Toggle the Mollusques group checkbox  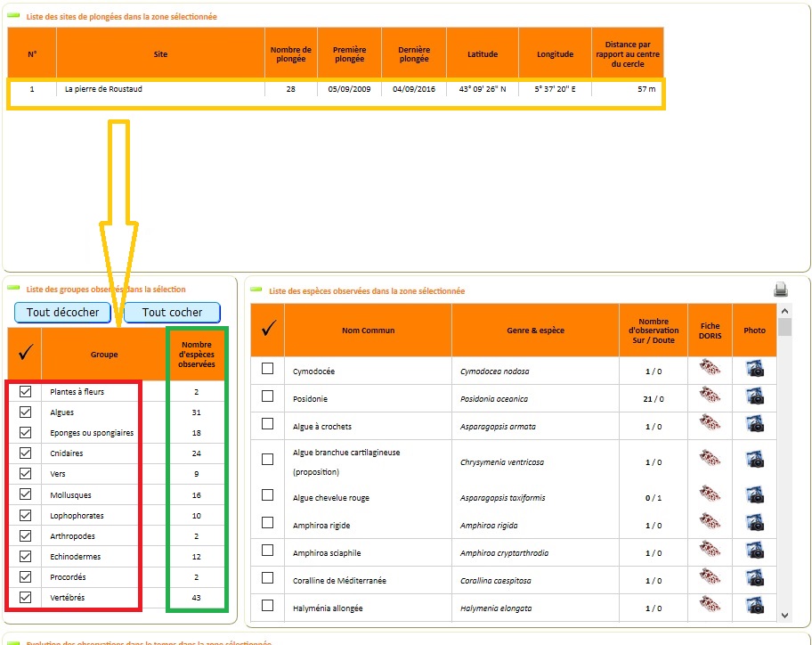pos(25,494)
